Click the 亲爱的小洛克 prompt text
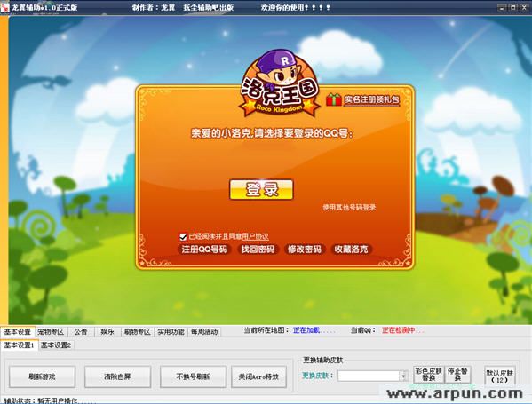The width and height of the screenshot is (532, 404). click(272, 133)
